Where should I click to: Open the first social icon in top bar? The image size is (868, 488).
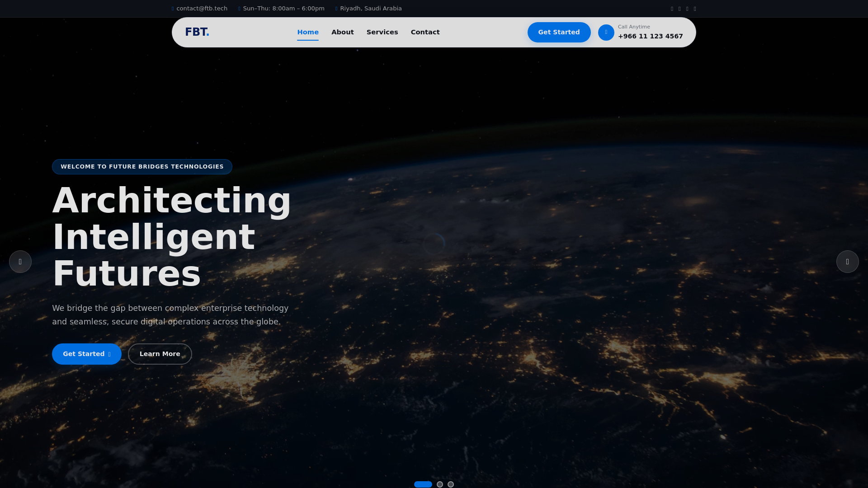(x=672, y=9)
